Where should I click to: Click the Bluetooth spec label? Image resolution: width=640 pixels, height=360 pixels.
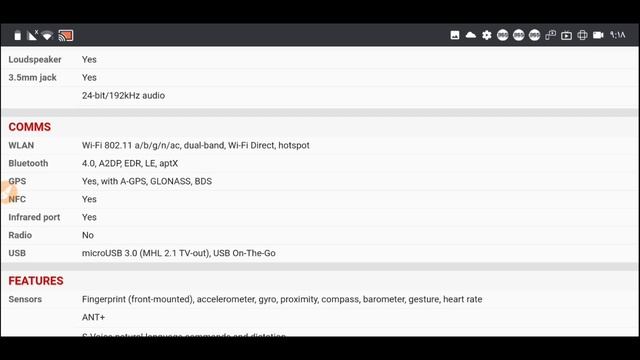pyautogui.click(x=28, y=163)
